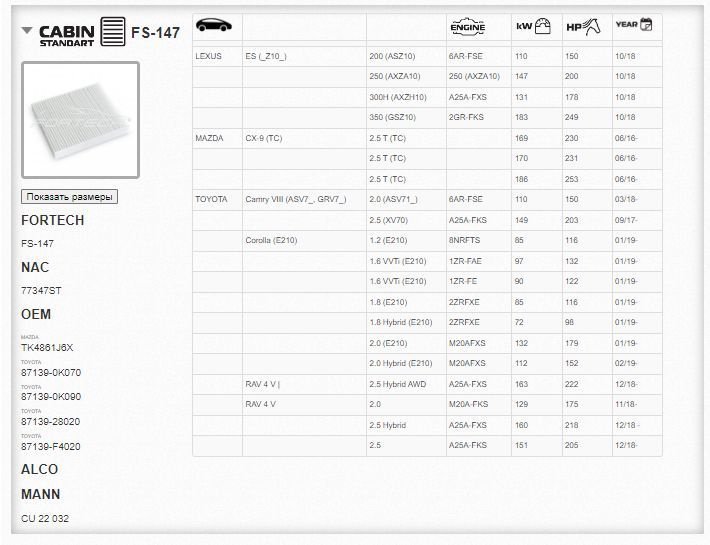This screenshot has width=710, height=545.
Task: Click the NAC brand heading
Action: (x=35, y=267)
